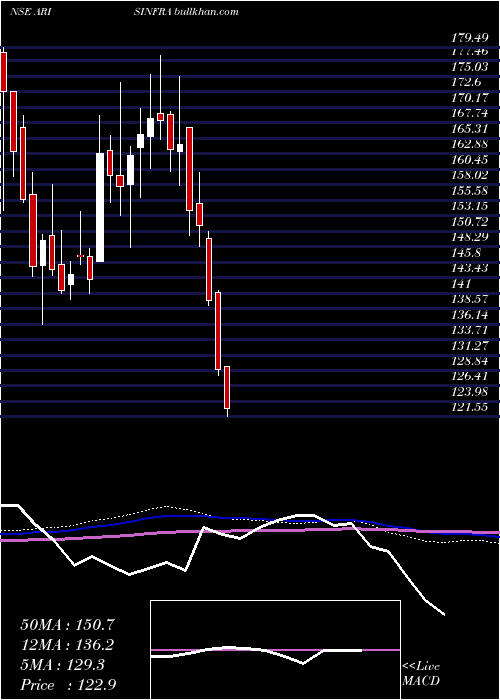Click the NSE ARI ticker title text
500x700 pixels.
point(30,12)
